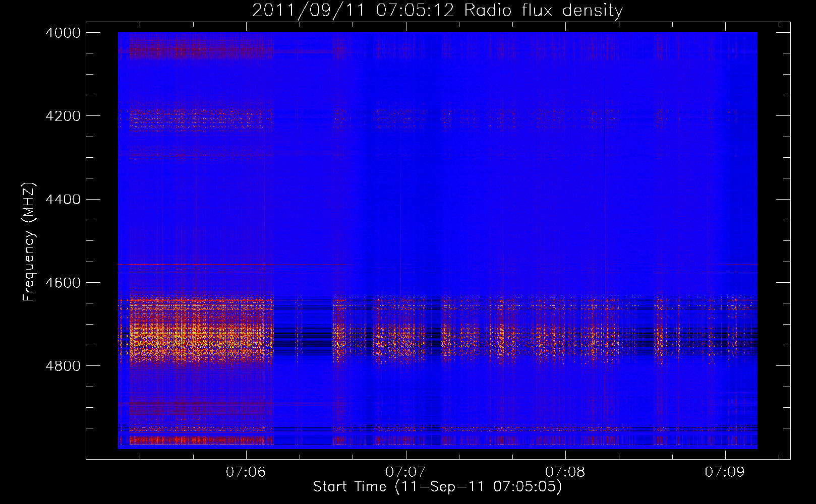Click the 4600 frequency tick label
Viewport: 816px width, 504px height.
tap(63, 283)
